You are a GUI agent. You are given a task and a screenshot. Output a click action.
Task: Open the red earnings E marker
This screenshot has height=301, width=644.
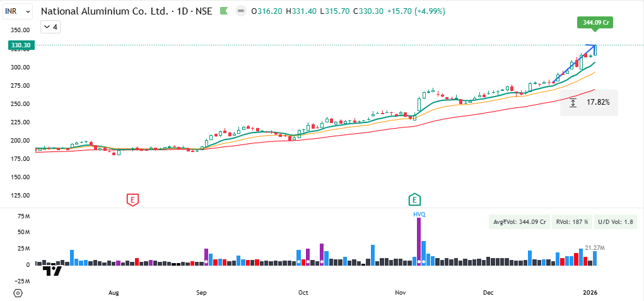tap(132, 200)
